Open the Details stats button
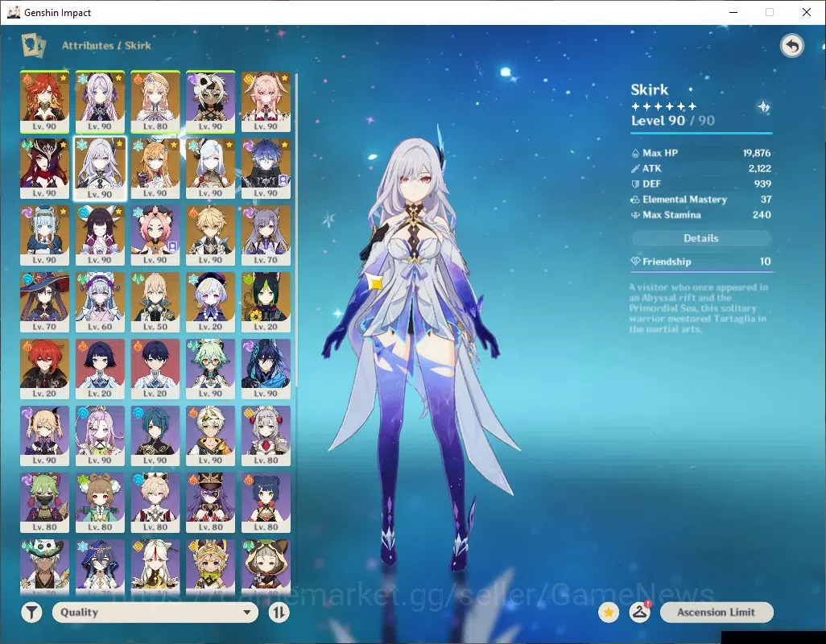 [701, 238]
